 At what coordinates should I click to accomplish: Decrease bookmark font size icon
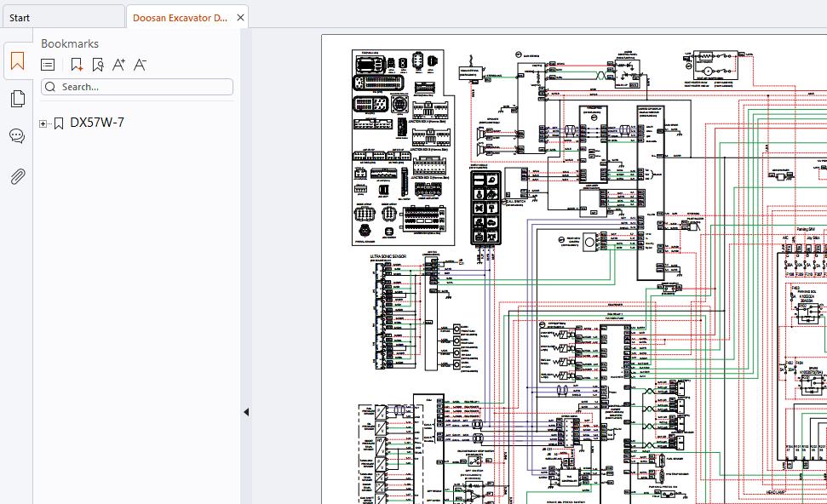(140, 65)
